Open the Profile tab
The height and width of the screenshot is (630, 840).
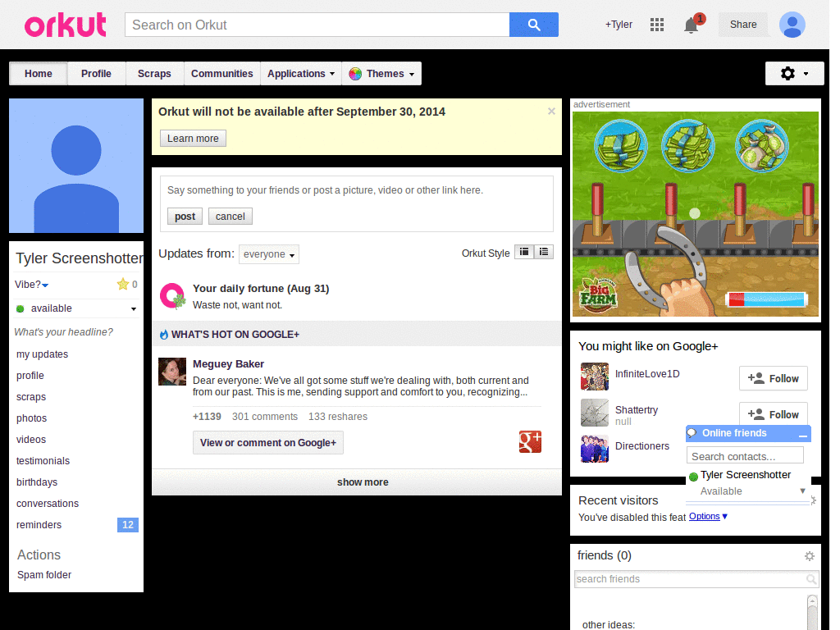[x=97, y=73]
